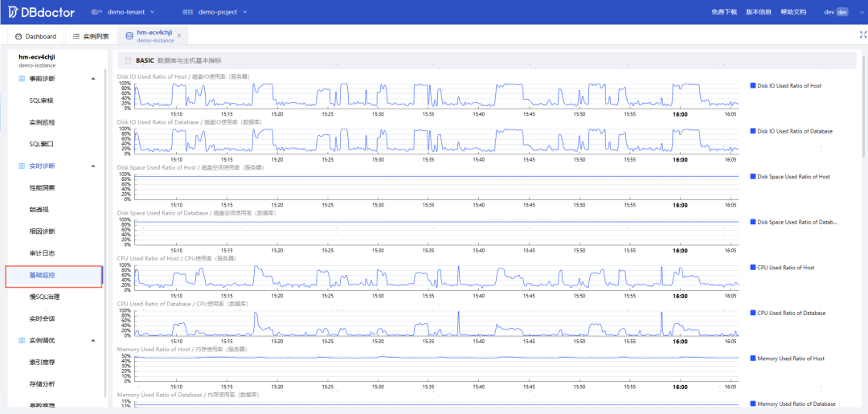The height and width of the screenshot is (414, 868).
Task: Click the sidebar vertical scrollbar
Action: pyautogui.click(x=105, y=232)
